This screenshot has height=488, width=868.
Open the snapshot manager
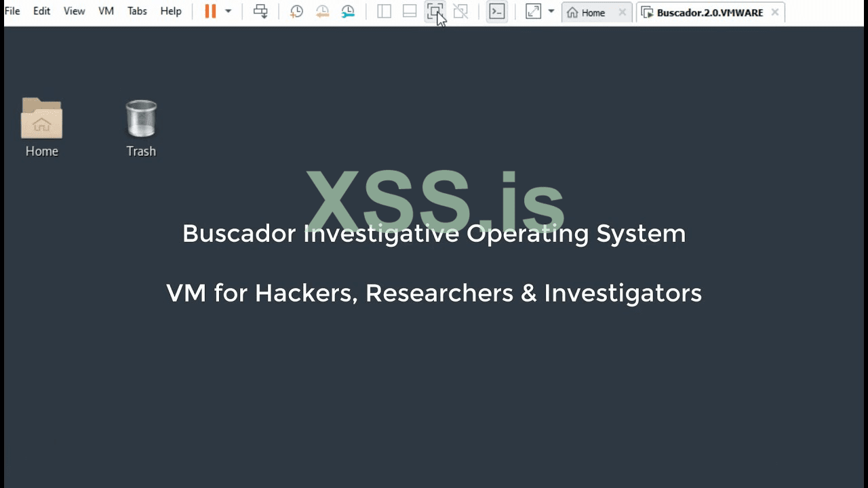pos(348,12)
